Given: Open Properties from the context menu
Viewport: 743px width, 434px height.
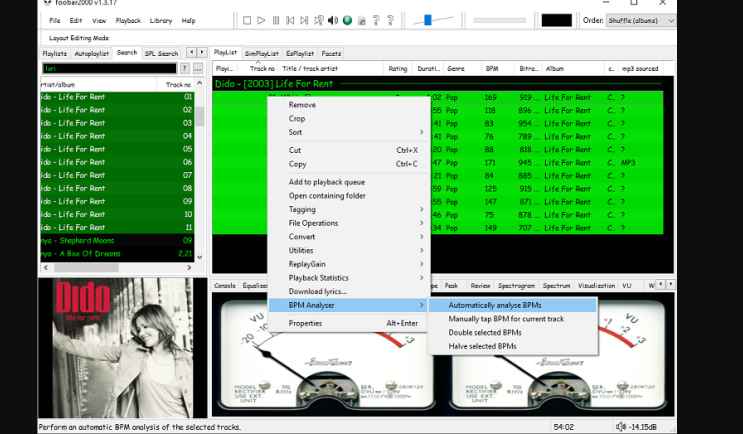Looking at the screenshot, I should 350,324.
